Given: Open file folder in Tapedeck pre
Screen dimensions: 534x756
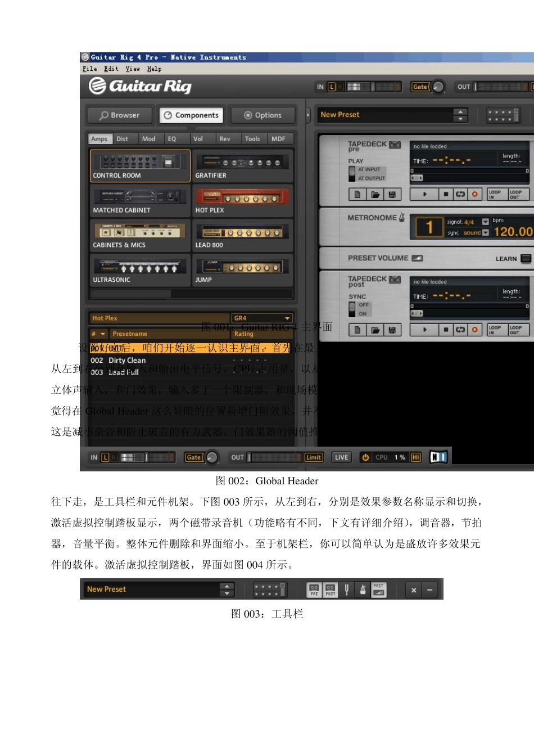Looking at the screenshot, I should (x=375, y=195).
